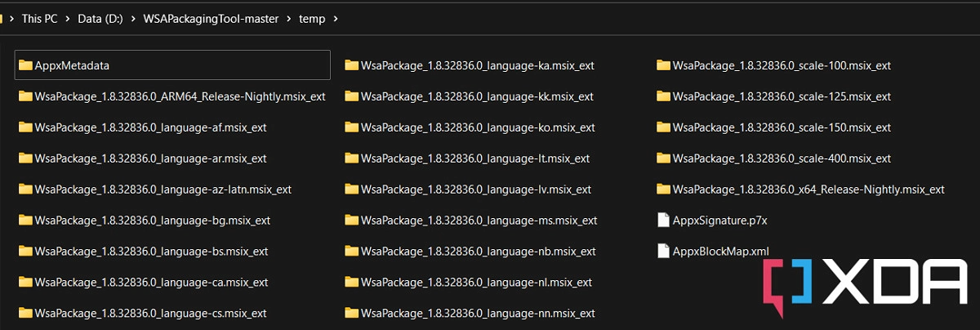
Task: Go to Data (D:) breadcrumb
Action: coord(100,18)
